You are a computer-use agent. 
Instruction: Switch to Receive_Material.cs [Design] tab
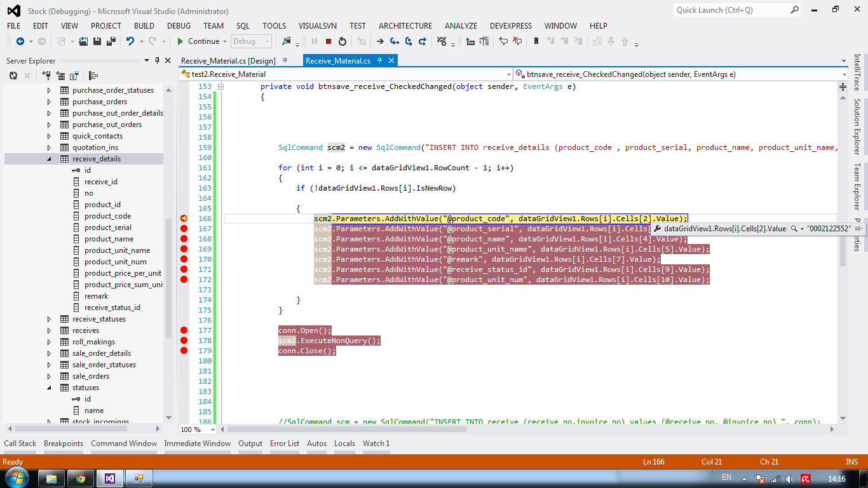tap(228, 61)
